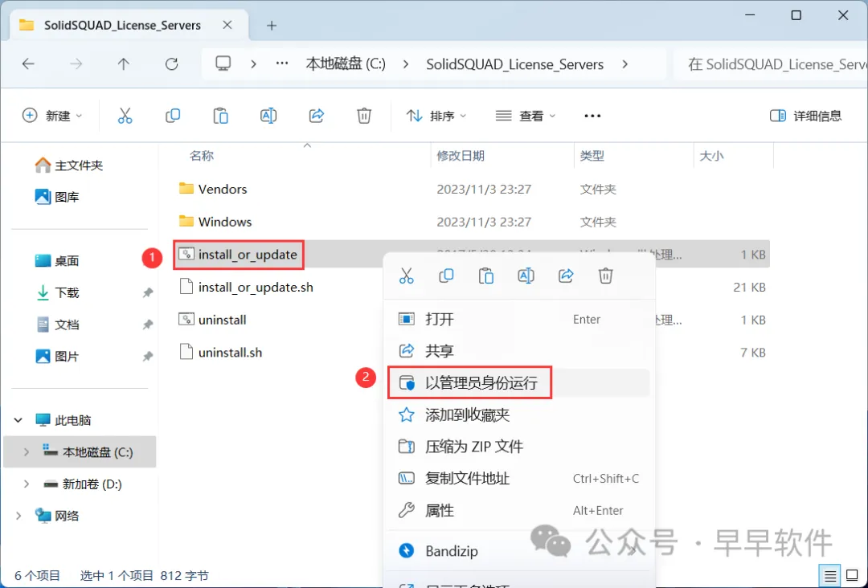
Task: Click Cut icon in the context menu
Action: 407,276
